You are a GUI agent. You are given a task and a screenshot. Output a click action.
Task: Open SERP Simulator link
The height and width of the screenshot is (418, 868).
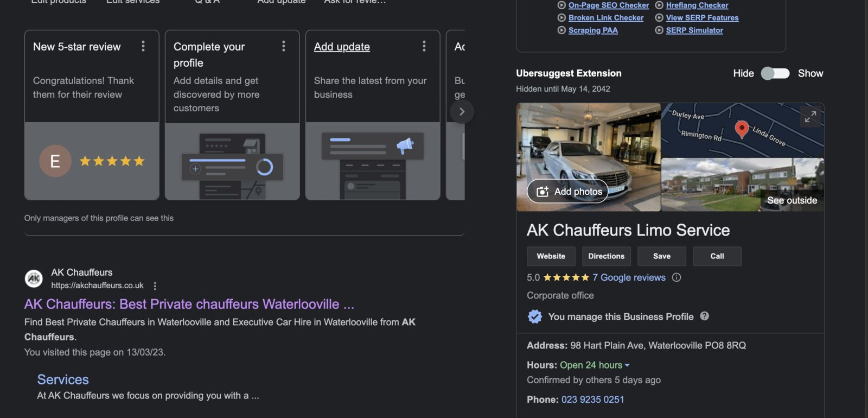pos(694,30)
